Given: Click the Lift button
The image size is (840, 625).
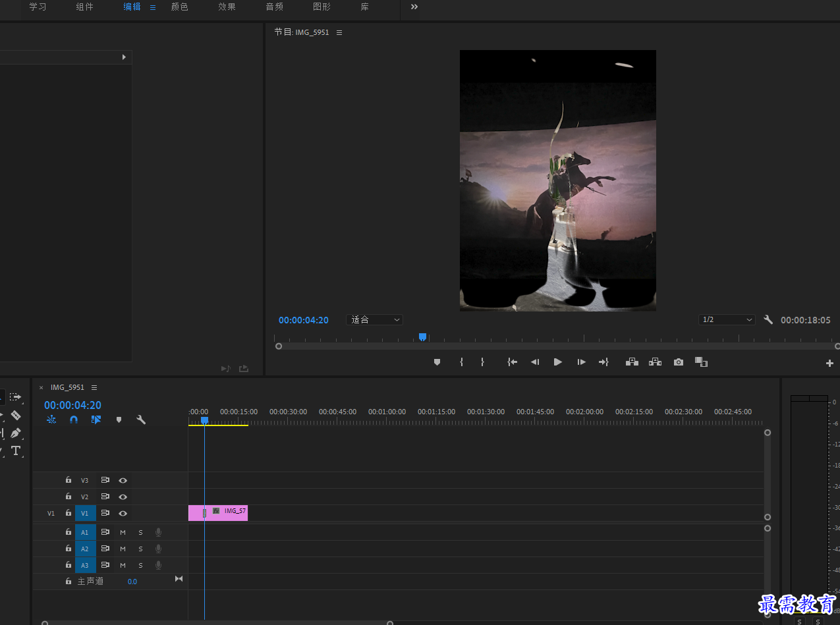Looking at the screenshot, I should coord(632,362).
